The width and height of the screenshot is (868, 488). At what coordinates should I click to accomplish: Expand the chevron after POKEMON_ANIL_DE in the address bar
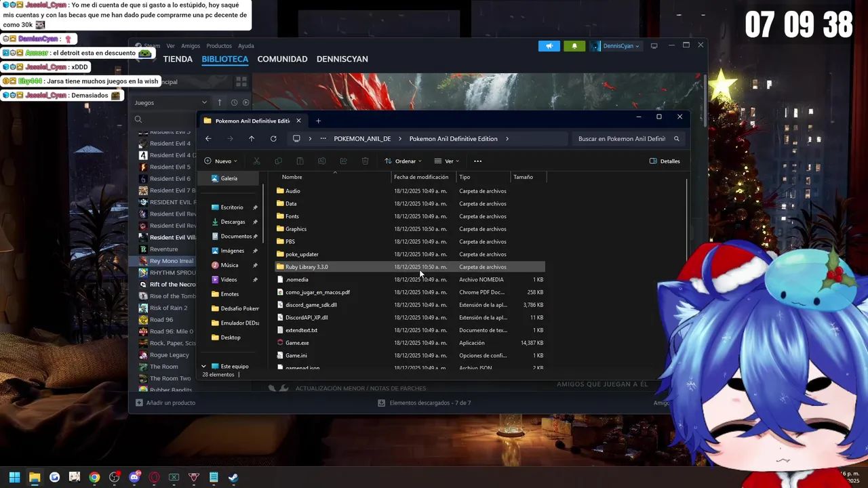pos(400,138)
